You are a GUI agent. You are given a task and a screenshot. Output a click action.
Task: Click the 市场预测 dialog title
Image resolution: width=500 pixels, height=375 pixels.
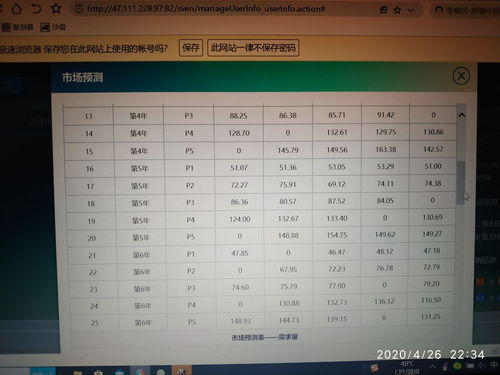82,77
